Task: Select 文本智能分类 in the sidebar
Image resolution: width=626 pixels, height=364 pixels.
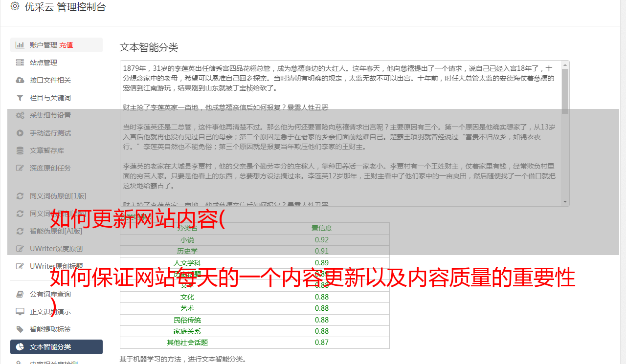Action: 50,347
